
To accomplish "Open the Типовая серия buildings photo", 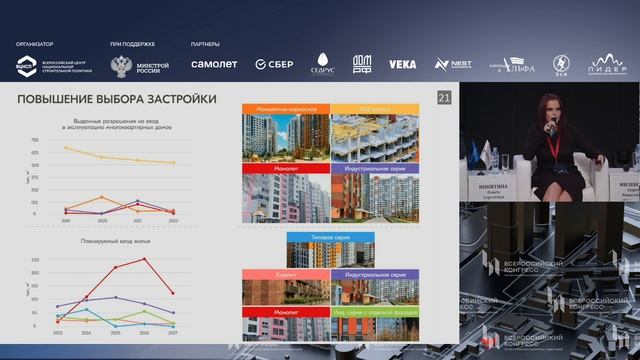I will (331, 255).
